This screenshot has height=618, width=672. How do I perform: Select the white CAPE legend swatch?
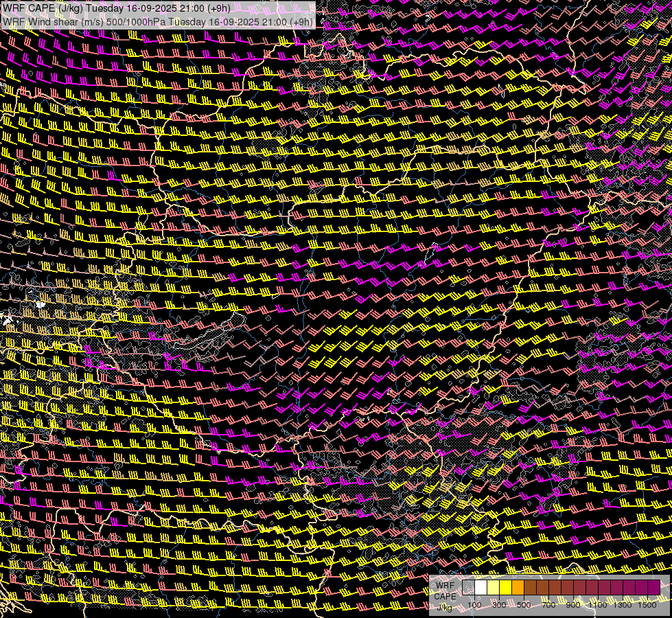(x=481, y=588)
